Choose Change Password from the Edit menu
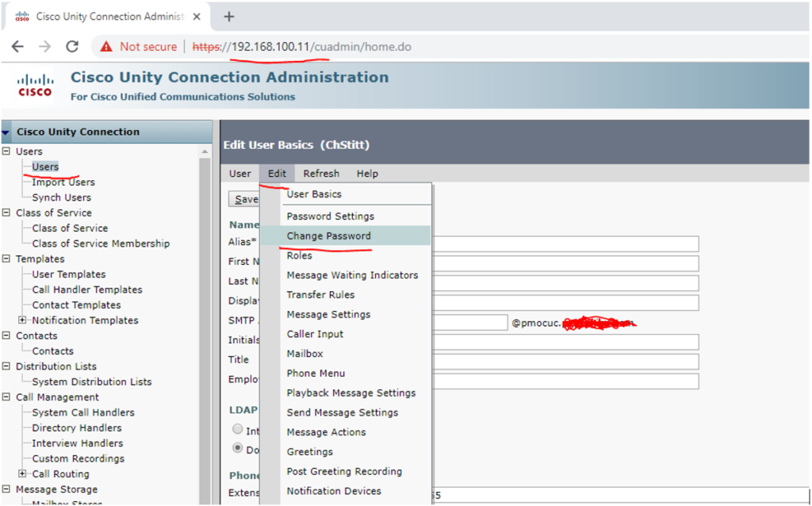 tap(331, 236)
